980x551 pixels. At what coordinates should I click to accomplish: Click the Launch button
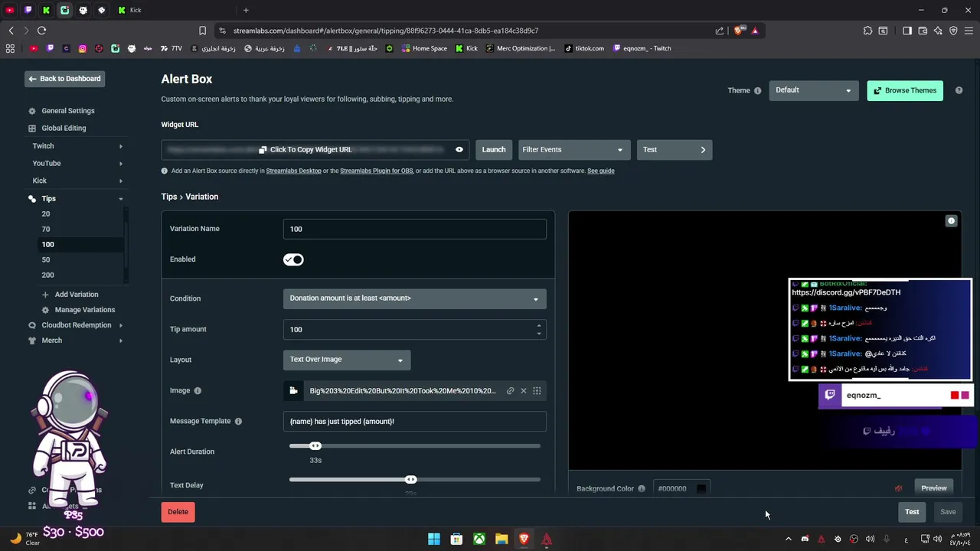pyautogui.click(x=494, y=150)
